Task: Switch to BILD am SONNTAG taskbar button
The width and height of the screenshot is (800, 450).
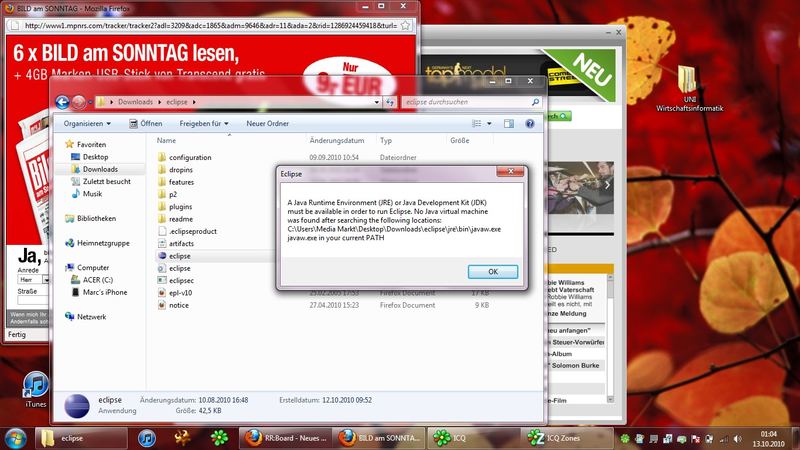Action: (x=380, y=438)
